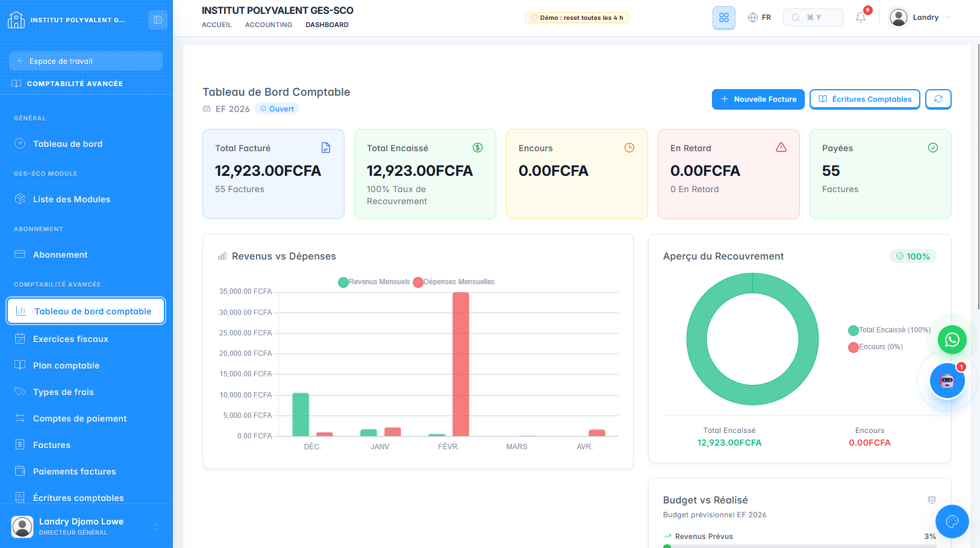This screenshot has width=980, height=548.
Task: Click 12,923.00FCFA under Total Encaissé in Aperçu
Action: pos(729,443)
